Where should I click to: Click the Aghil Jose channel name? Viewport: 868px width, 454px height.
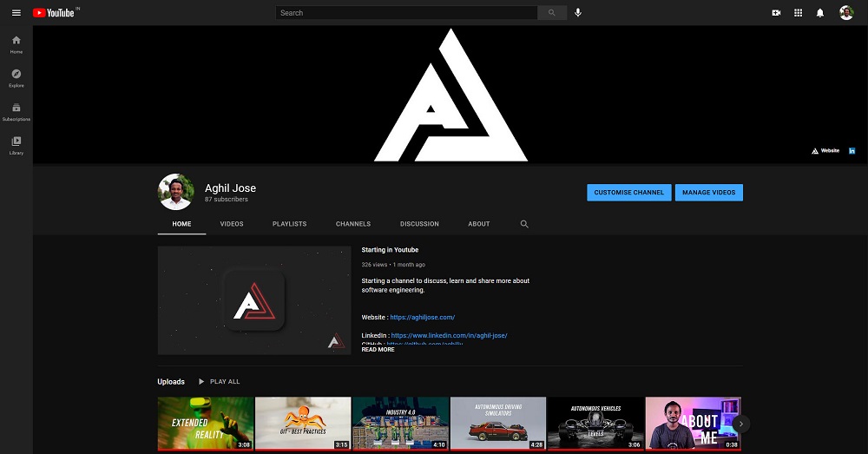pos(230,188)
